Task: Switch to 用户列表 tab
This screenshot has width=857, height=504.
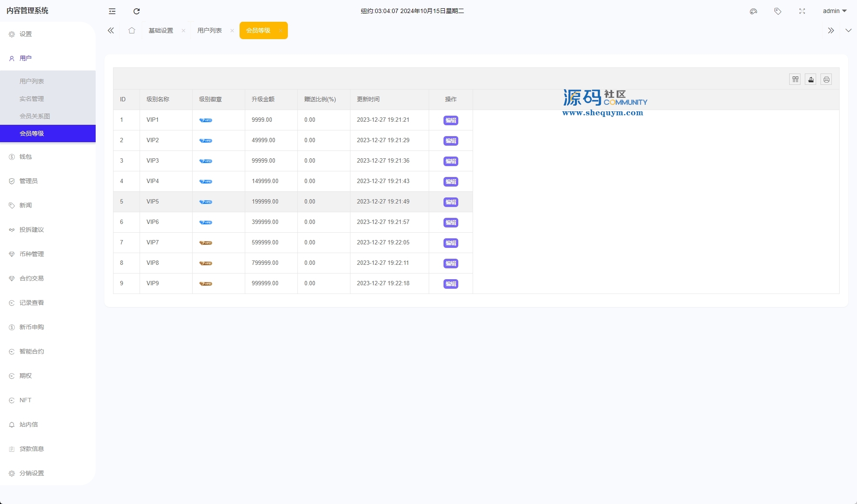Action: pyautogui.click(x=210, y=30)
